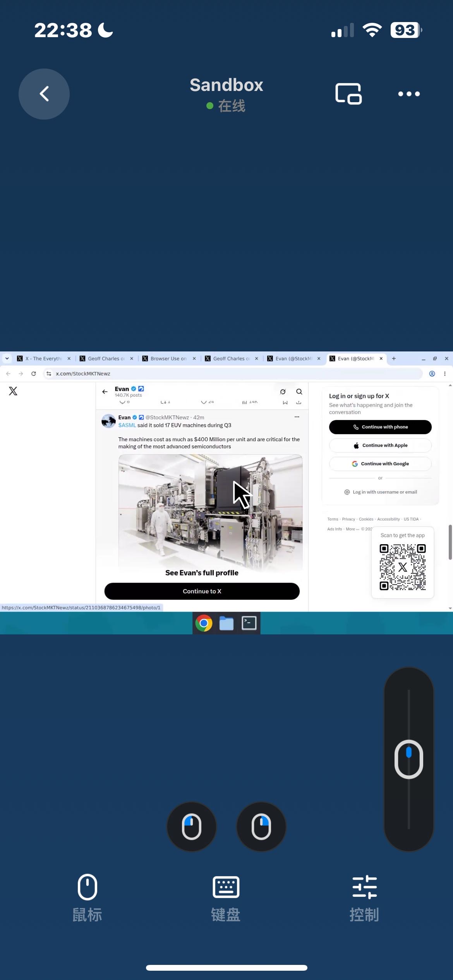Open the Privacy footer link
The image size is (453, 980).
click(x=348, y=519)
